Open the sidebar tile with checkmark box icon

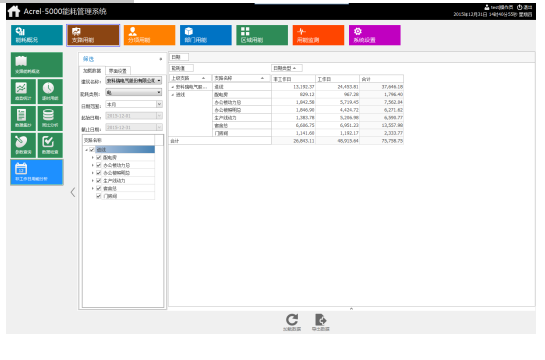click(x=50, y=145)
